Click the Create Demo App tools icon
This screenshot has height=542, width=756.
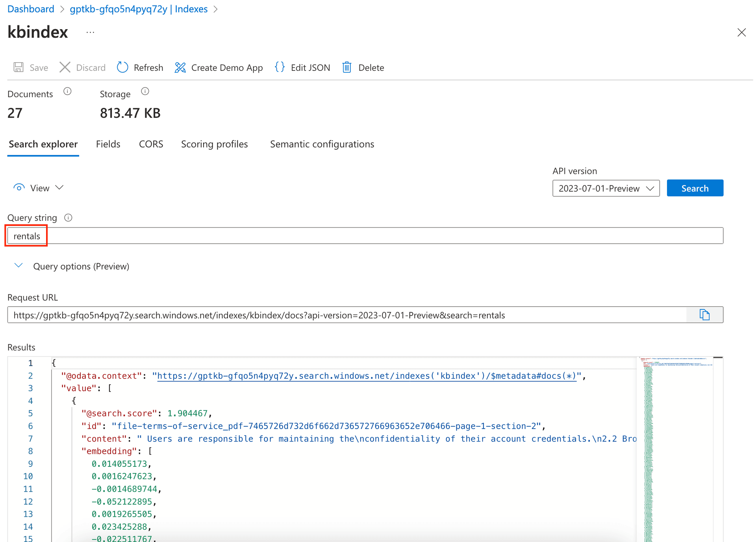point(180,67)
